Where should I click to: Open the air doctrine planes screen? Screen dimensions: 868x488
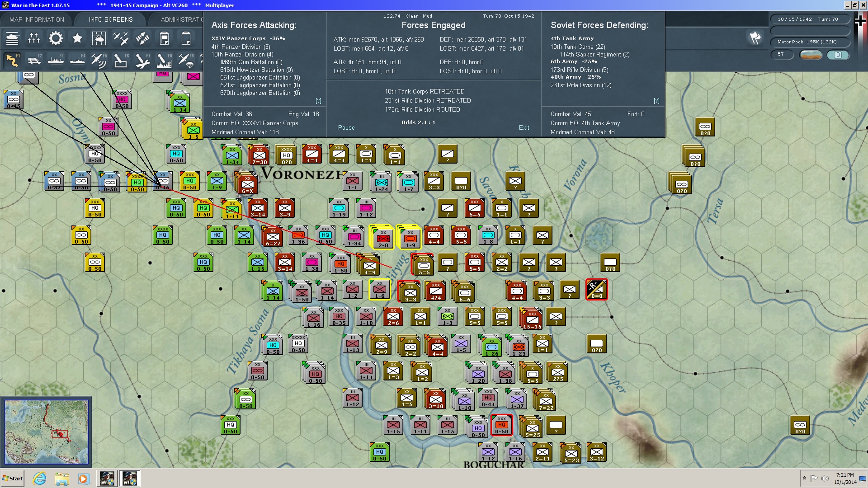(121, 38)
